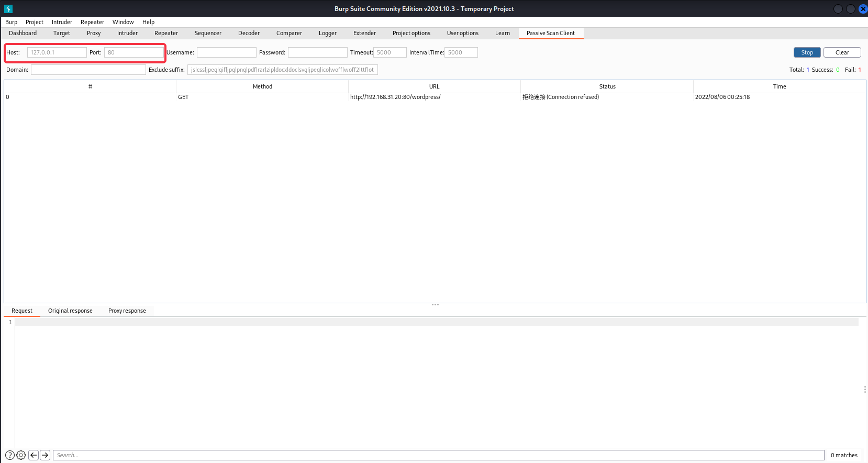
Task: Sort by the Method column header
Action: pyautogui.click(x=262, y=86)
